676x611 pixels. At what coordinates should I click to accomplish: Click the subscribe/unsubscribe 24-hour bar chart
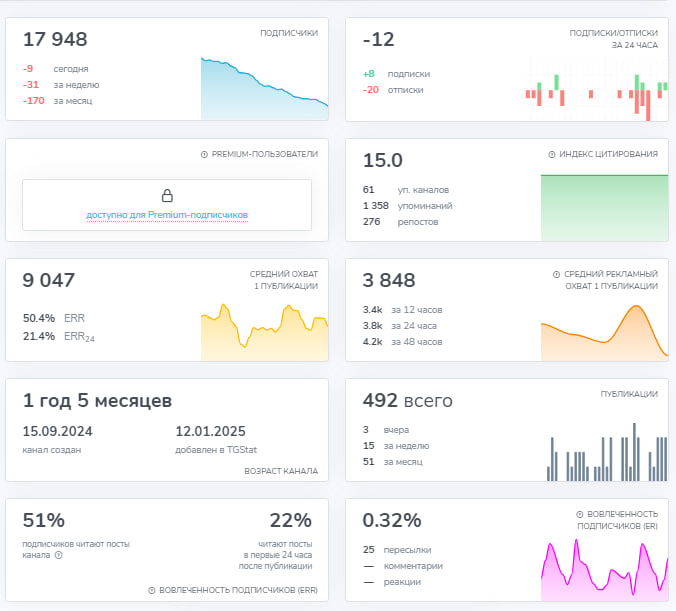(x=597, y=91)
